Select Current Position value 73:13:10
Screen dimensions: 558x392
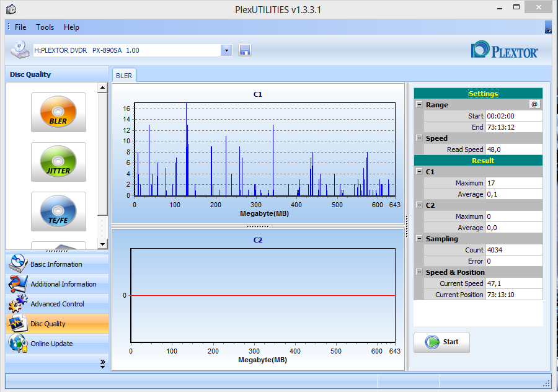click(x=514, y=295)
